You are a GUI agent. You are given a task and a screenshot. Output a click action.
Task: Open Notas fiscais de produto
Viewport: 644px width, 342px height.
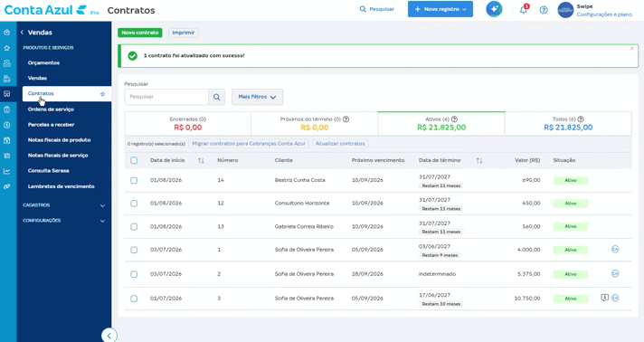[59, 140]
